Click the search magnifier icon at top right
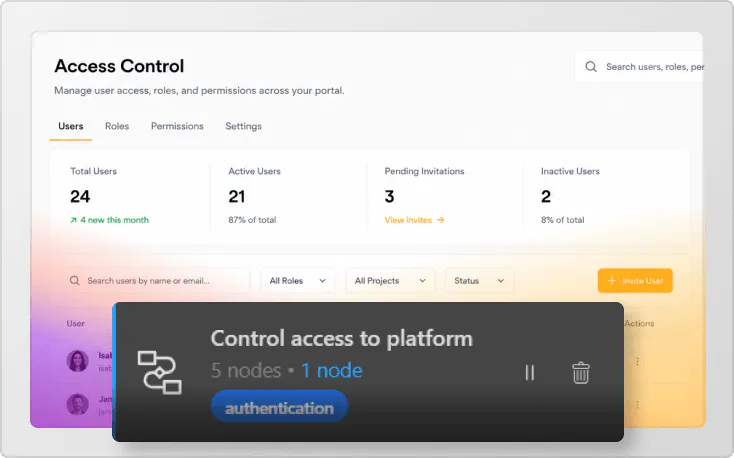This screenshot has height=458, width=734. (x=591, y=66)
